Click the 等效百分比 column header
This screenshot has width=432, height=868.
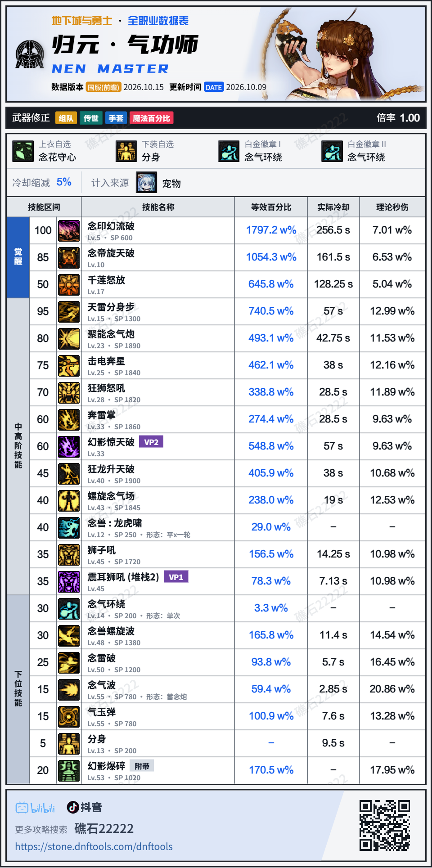pos(271,207)
